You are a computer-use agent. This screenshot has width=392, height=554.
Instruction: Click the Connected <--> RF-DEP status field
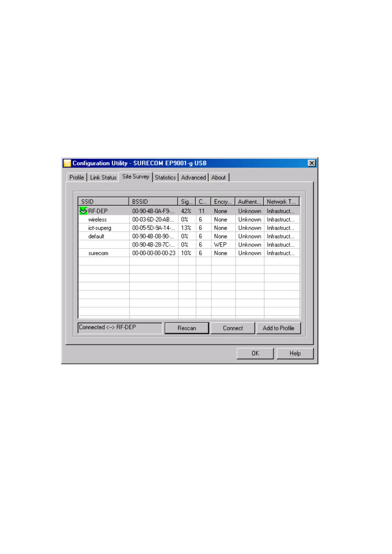120,328
